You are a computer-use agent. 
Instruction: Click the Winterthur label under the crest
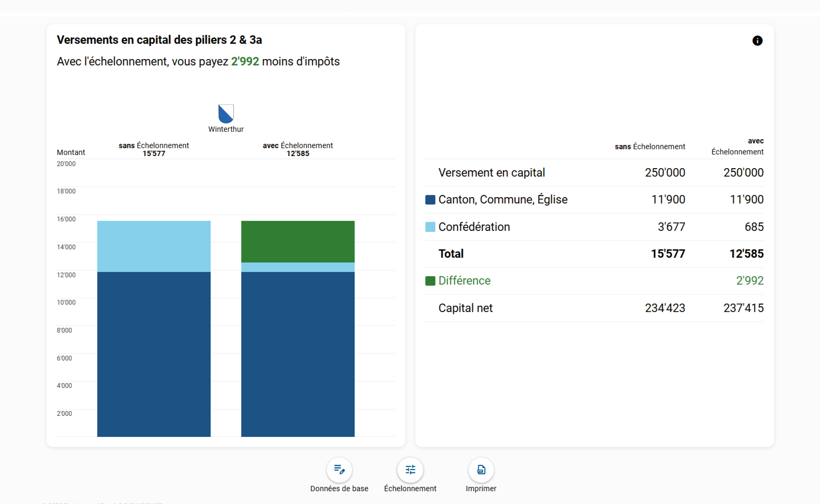pyautogui.click(x=226, y=129)
